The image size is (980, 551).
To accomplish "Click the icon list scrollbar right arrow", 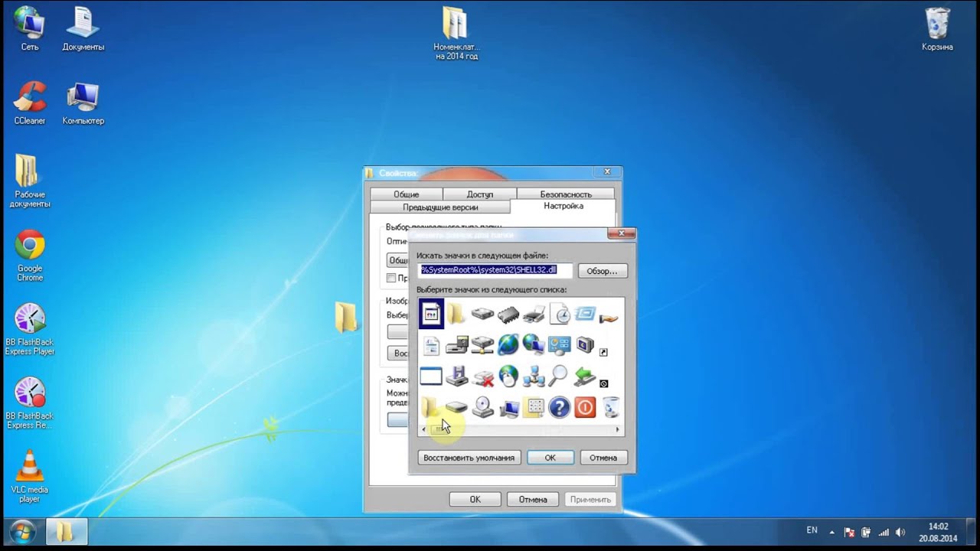I will [x=618, y=429].
